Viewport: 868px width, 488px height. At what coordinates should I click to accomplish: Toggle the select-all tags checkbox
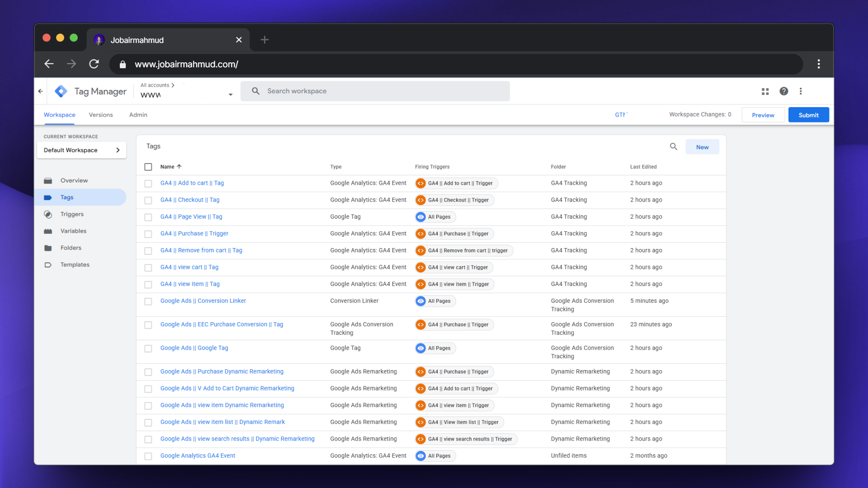[148, 167]
